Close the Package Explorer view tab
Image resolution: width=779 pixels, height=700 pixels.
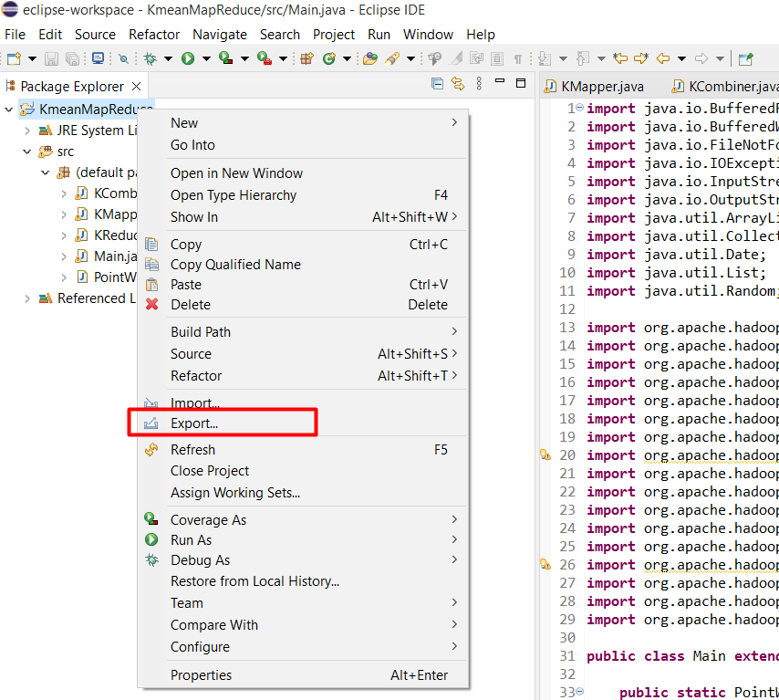[x=136, y=86]
